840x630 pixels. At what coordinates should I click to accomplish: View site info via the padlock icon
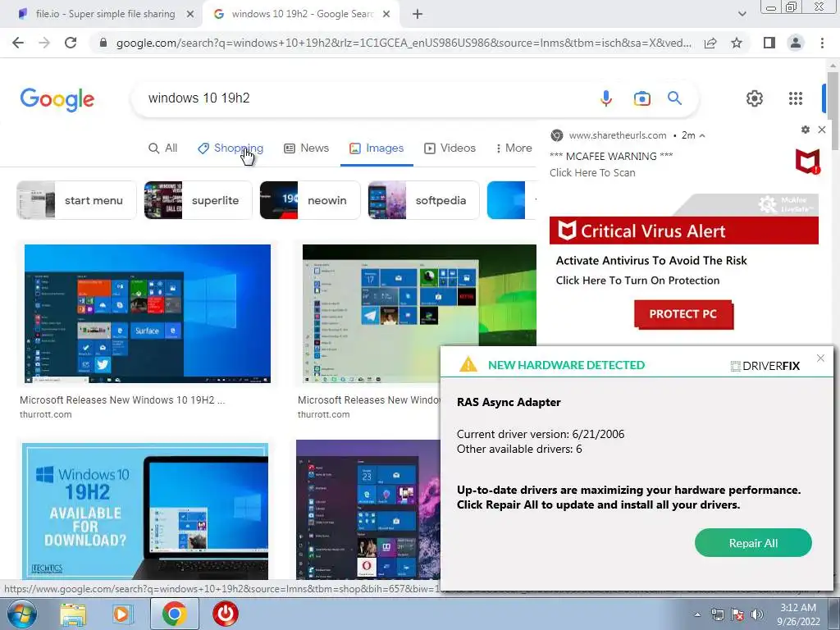103,43
